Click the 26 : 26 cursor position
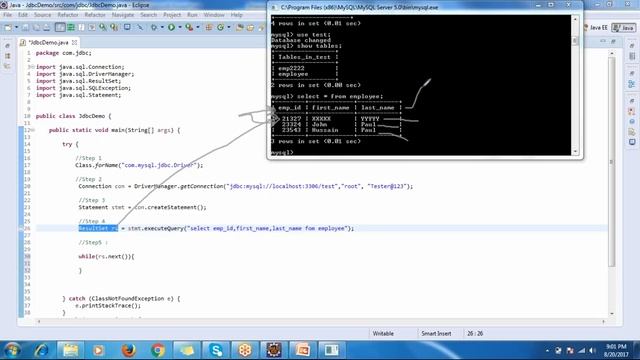The width and height of the screenshot is (640, 360). (x=475, y=333)
